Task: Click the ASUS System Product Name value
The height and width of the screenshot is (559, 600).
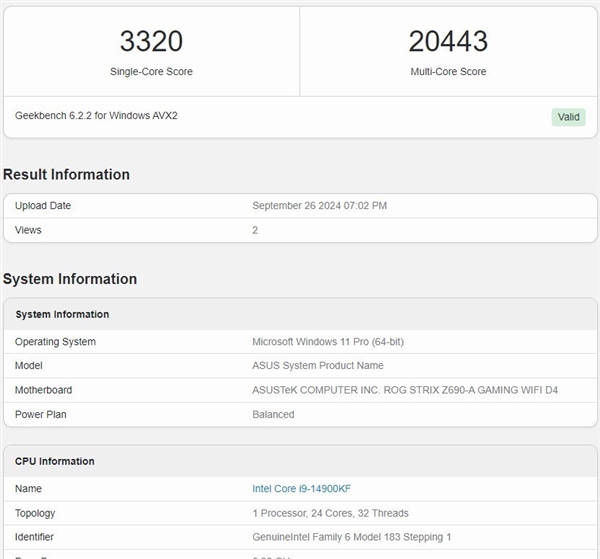Action: [x=317, y=366]
